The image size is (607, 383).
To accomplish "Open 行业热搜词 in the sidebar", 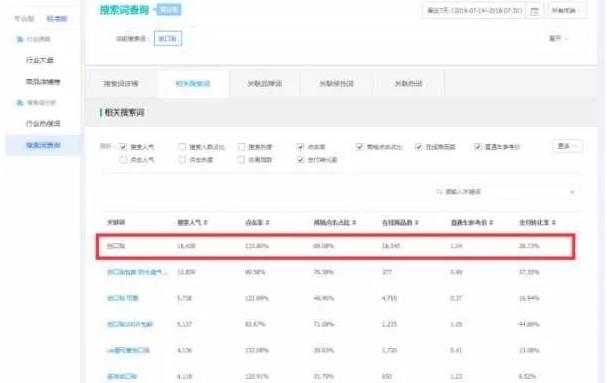I will click(x=43, y=124).
